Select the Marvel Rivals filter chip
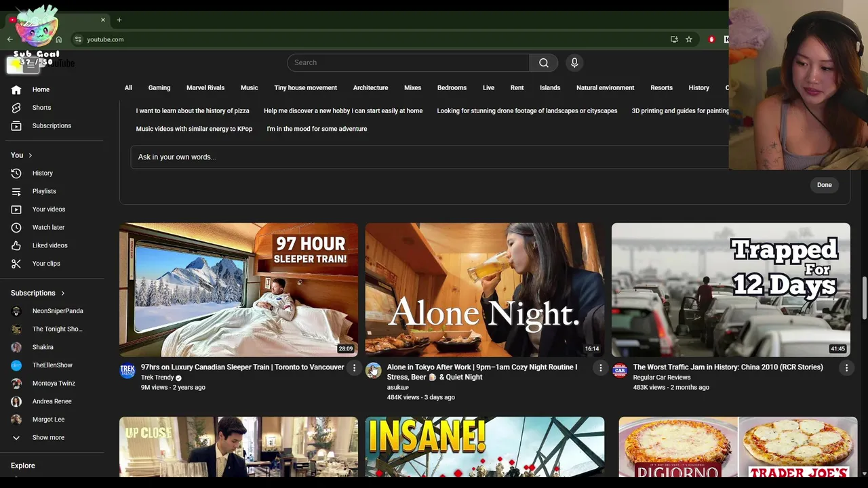The width and height of the screenshot is (868, 488). pyautogui.click(x=205, y=87)
